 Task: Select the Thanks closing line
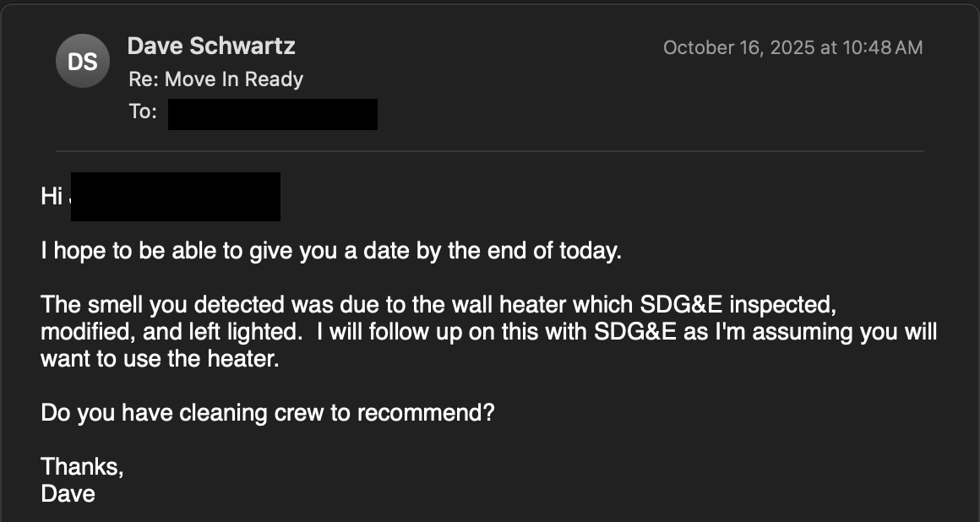[x=82, y=467]
